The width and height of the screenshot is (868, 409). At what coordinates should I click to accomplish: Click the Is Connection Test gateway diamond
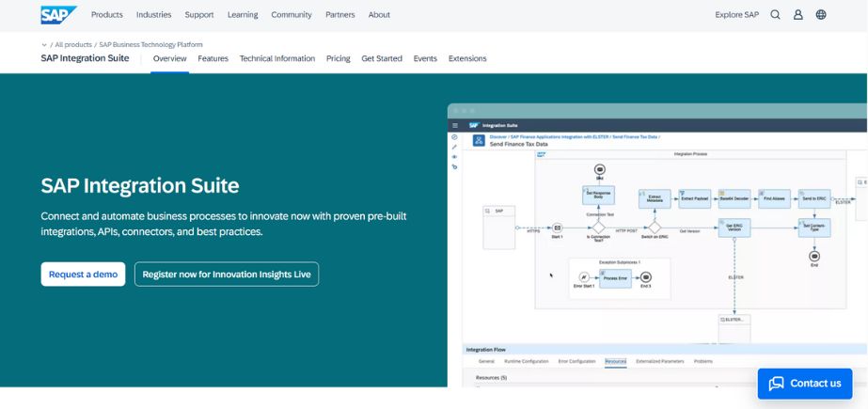coord(598,228)
